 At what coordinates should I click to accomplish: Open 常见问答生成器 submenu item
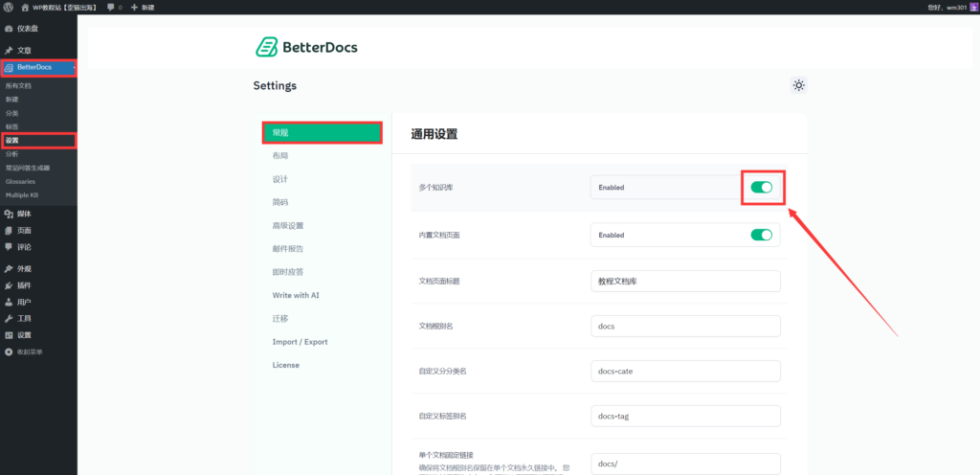(x=28, y=168)
